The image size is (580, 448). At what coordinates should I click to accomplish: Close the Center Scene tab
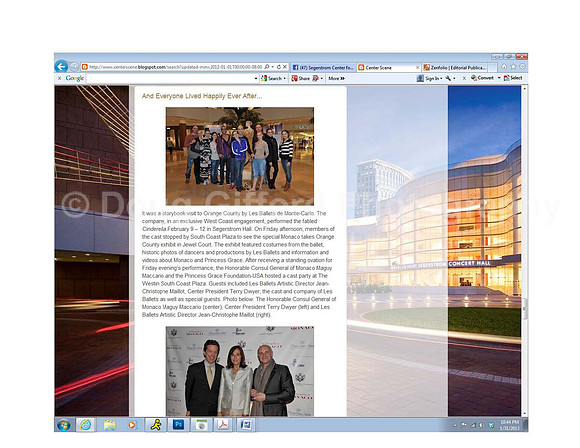(417, 68)
